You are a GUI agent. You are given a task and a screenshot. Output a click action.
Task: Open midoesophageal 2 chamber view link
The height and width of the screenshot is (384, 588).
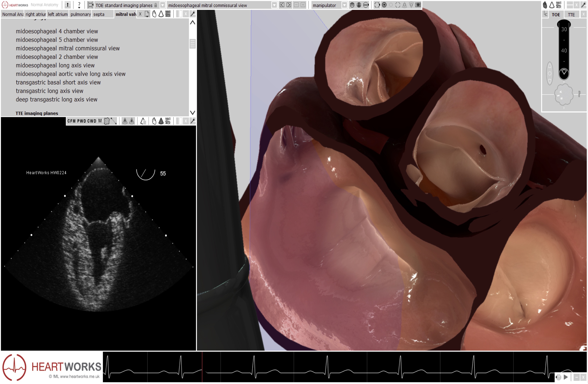[x=57, y=57]
